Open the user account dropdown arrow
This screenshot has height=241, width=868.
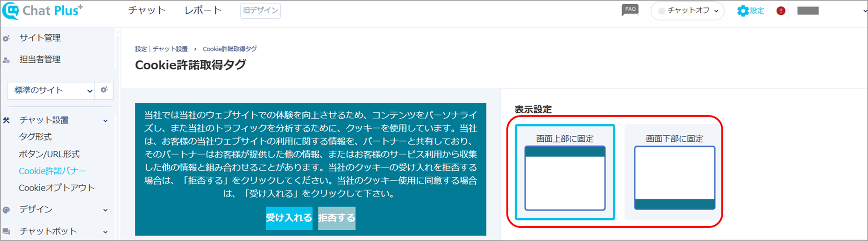click(865, 11)
